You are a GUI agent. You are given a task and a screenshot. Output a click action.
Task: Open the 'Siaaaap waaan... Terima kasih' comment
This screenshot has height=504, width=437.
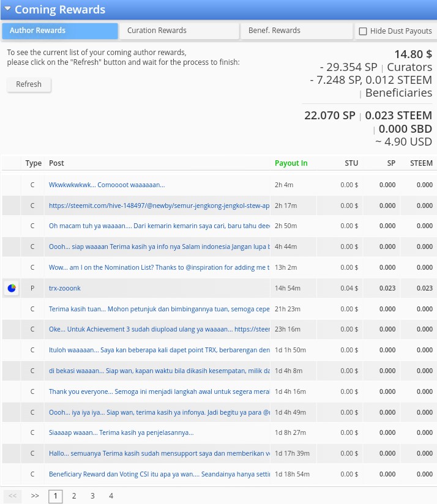click(121, 432)
